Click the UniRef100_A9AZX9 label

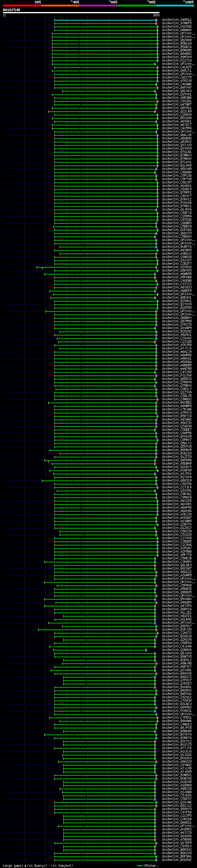pos(176,761)
